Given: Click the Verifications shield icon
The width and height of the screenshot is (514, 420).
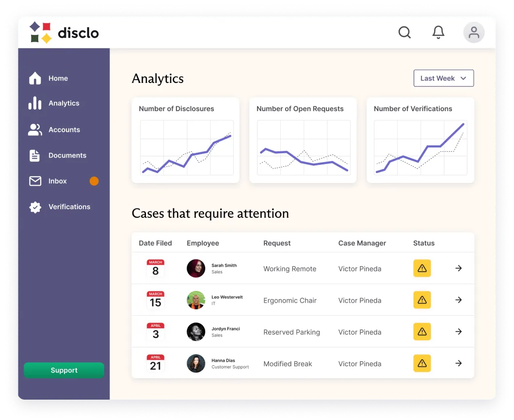Looking at the screenshot, I should (x=35, y=207).
